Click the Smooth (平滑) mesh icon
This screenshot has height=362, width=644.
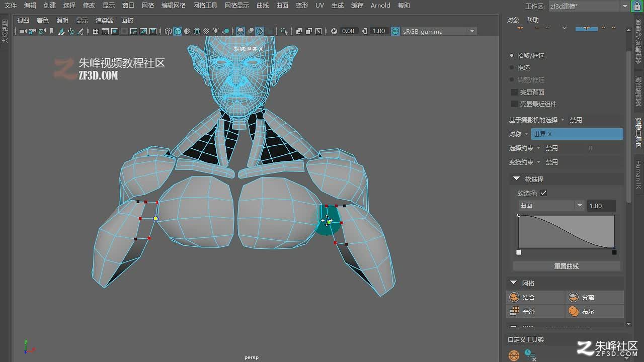pyautogui.click(x=514, y=311)
